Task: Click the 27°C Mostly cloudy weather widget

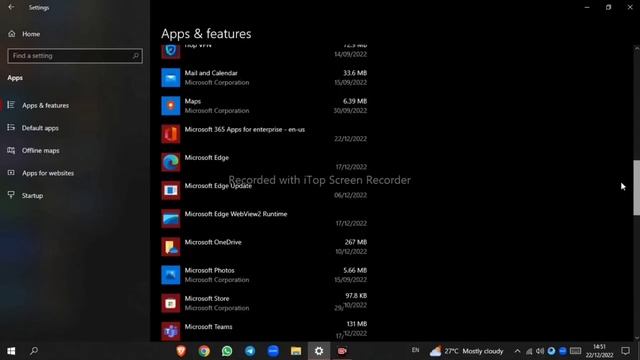Action: [467, 351]
